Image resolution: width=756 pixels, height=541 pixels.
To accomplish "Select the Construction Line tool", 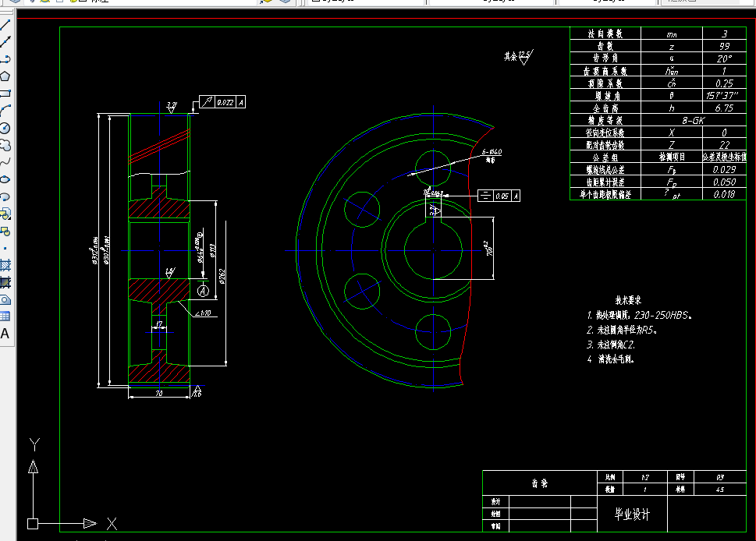I will click(x=5, y=42).
